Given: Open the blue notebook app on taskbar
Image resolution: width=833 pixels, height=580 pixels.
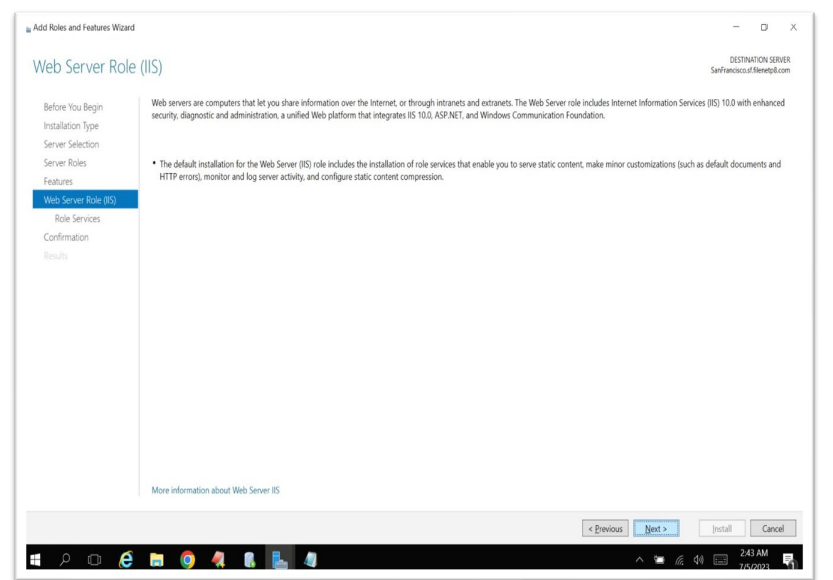Looking at the screenshot, I should [x=310, y=559].
